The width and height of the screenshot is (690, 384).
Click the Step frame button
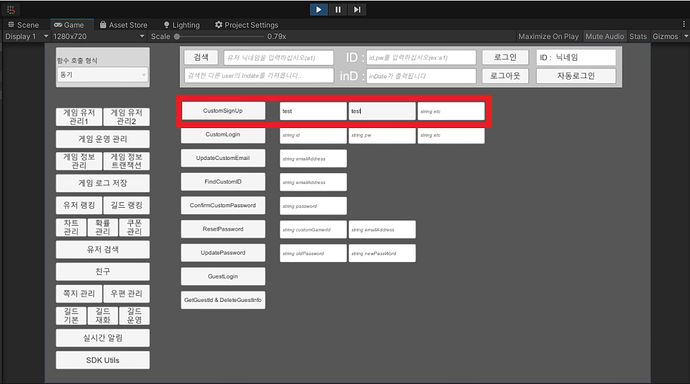click(x=357, y=9)
